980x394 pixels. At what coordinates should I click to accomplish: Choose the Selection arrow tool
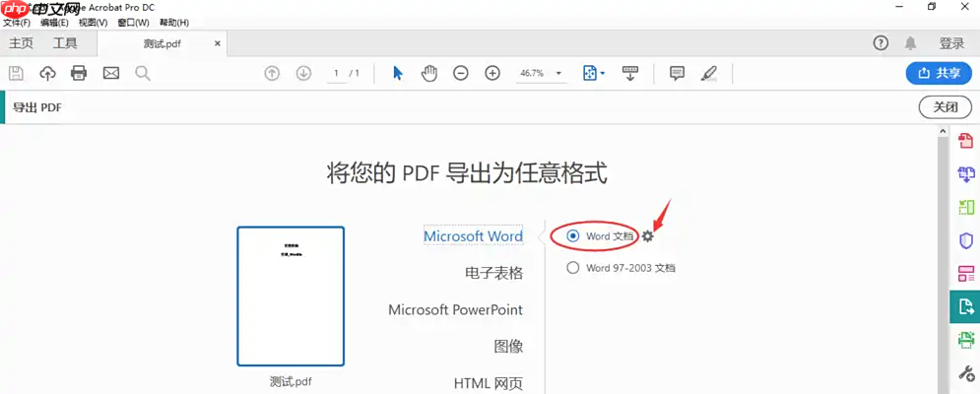point(398,73)
